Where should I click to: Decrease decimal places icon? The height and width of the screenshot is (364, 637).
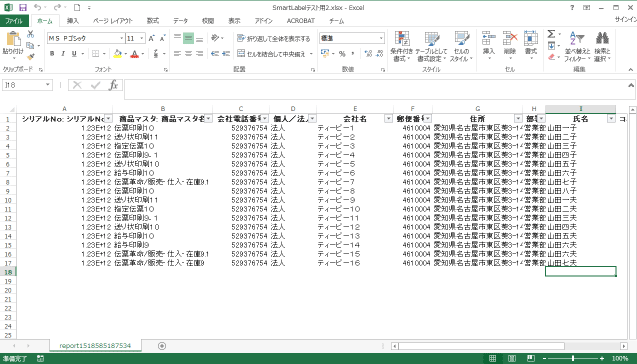pos(380,54)
